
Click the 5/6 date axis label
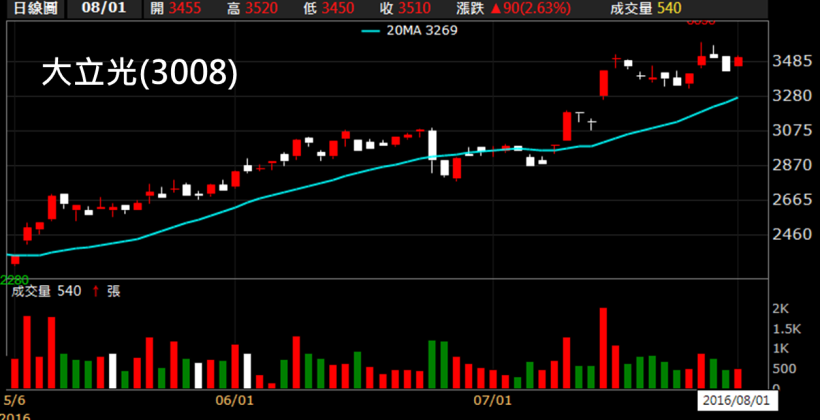14,401
